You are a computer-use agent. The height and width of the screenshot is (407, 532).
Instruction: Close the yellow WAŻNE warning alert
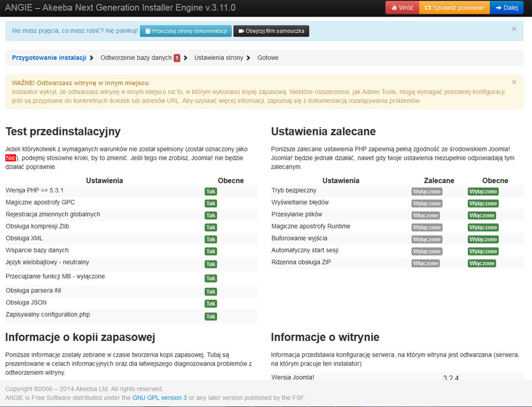514,82
